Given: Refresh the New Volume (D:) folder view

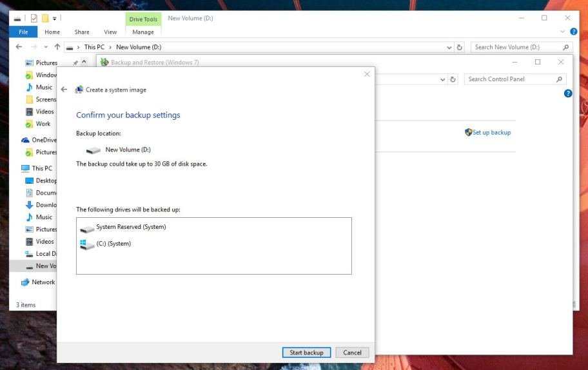Looking at the screenshot, I should tap(460, 47).
